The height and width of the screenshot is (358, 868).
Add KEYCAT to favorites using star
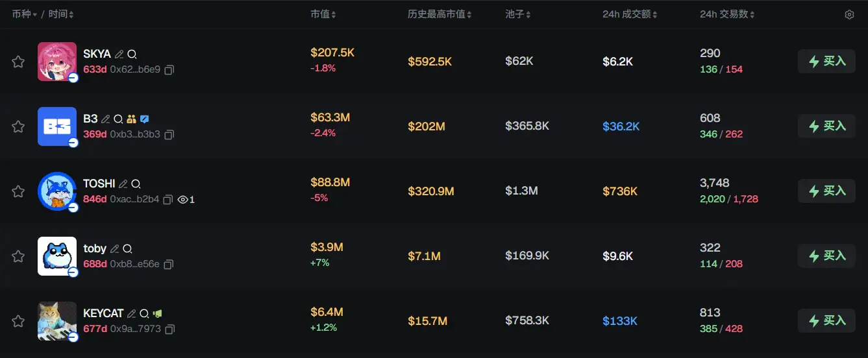18,321
